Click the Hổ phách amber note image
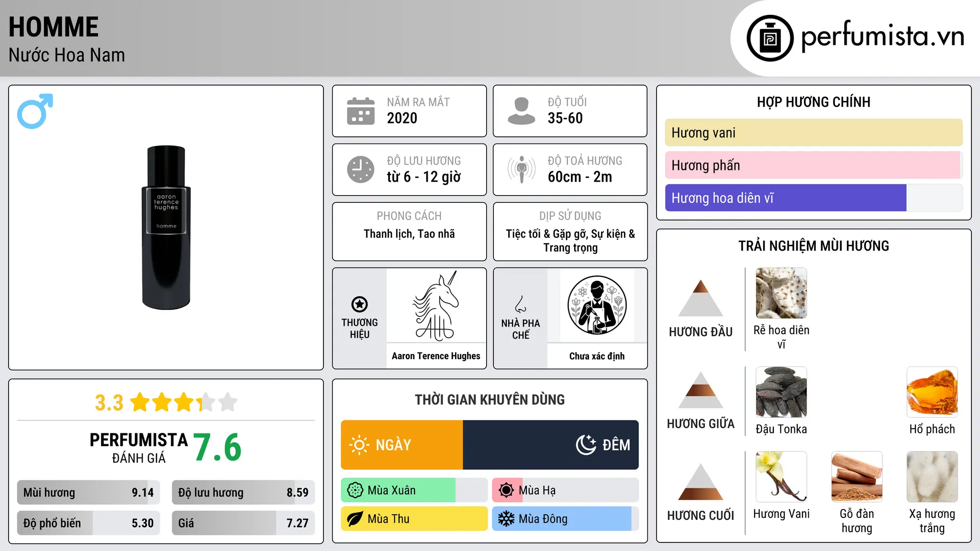 [x=932, y=392]
